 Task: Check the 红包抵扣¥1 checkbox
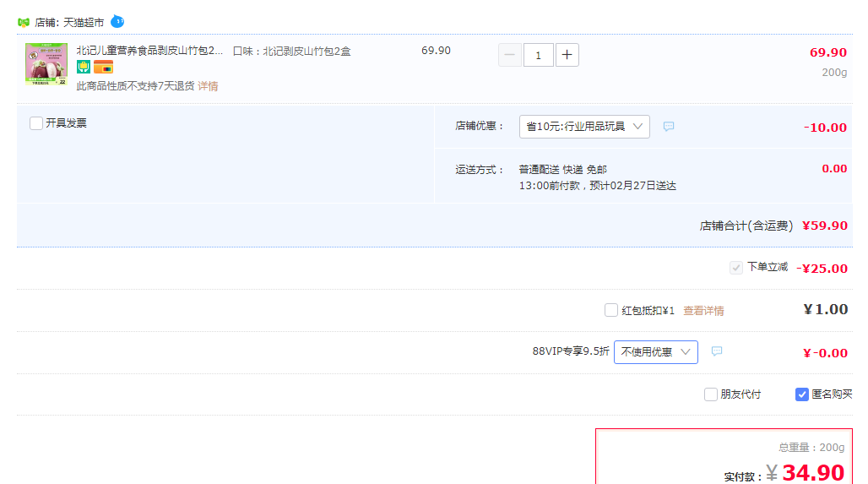pyautogui.click(x=611, y=310)
